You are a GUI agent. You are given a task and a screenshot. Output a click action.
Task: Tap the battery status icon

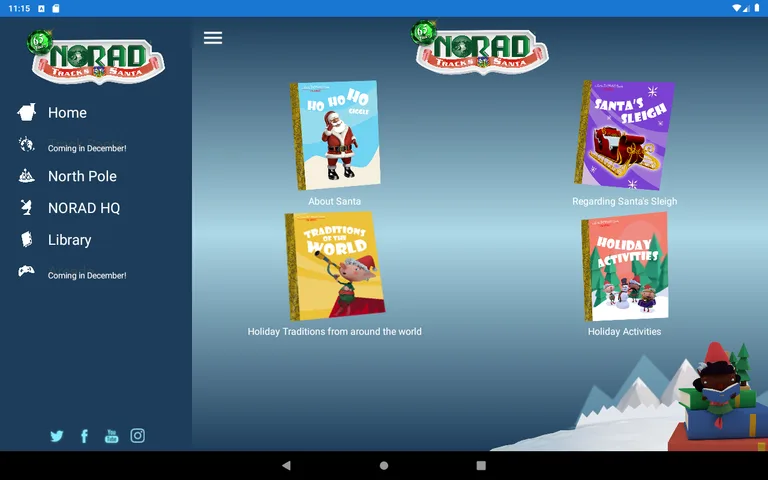point(757,8)
